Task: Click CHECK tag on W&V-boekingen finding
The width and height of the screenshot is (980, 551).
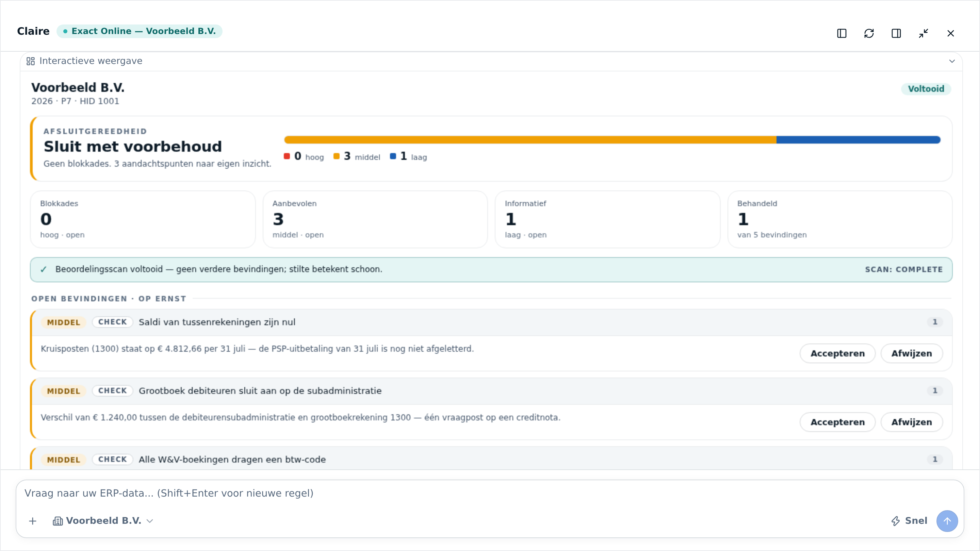Action: coord(113,460)
